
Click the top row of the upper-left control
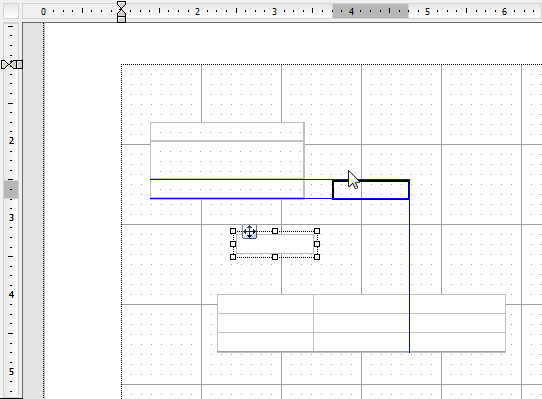[227, 131]
